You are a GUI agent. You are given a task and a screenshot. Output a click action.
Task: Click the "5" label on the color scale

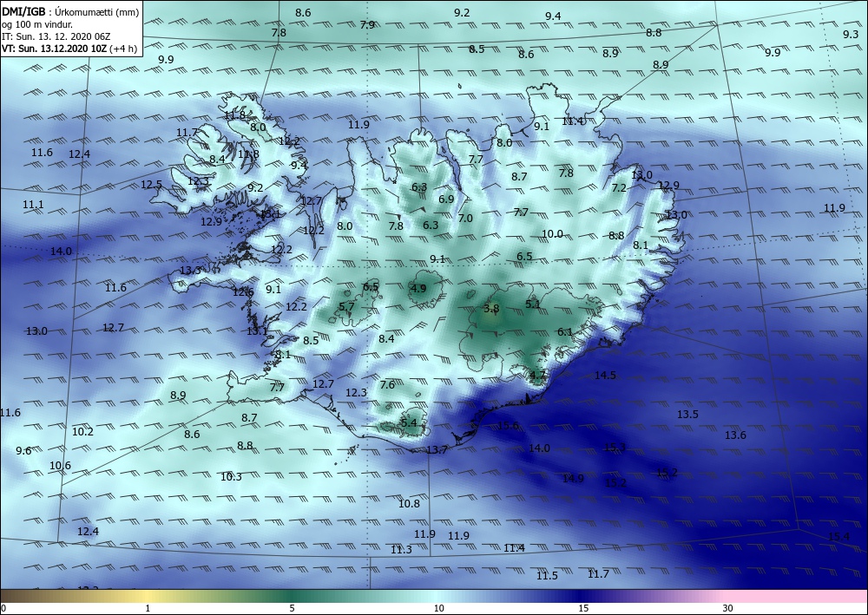292,608
